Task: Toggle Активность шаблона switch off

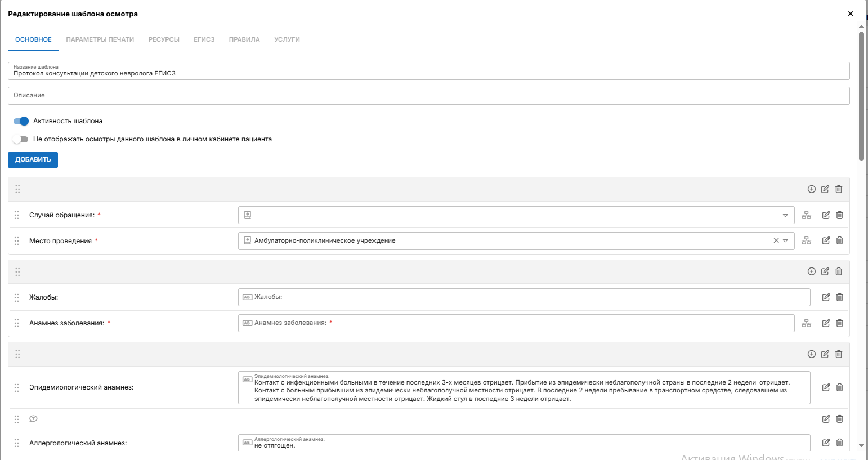Action: click(x=21, y=121)
